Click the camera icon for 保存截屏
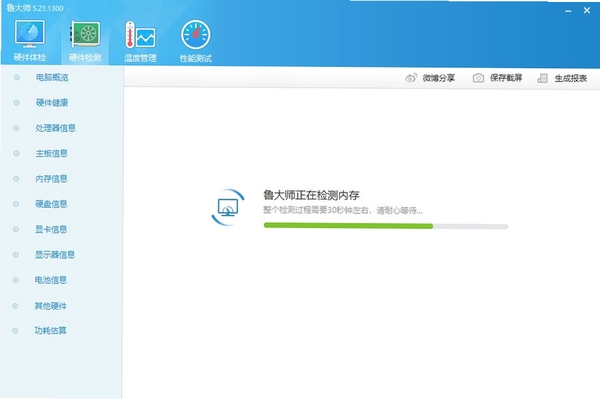This screenshot has height=400, width=600. click(x=478, y=78)
